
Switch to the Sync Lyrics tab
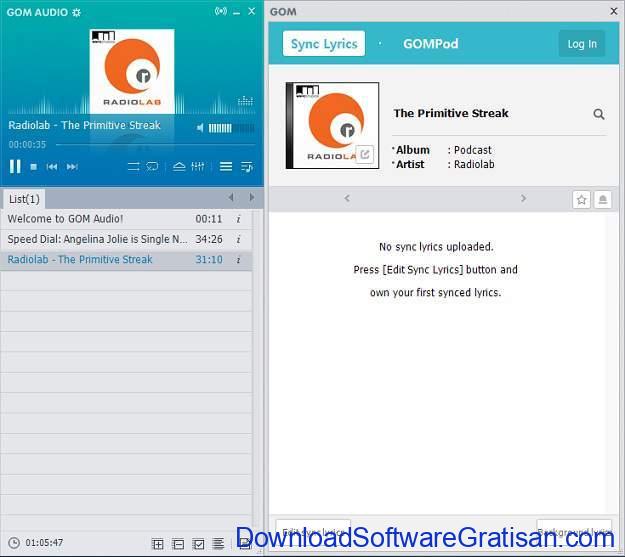[324, 43]
